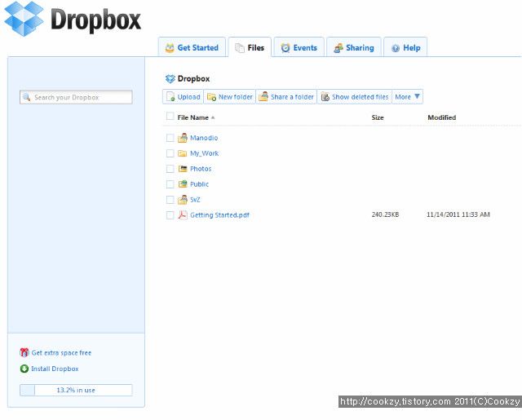Open the Photos folder link
The height and width of the screenshot is (420, 522).
(x=201, y=169)
